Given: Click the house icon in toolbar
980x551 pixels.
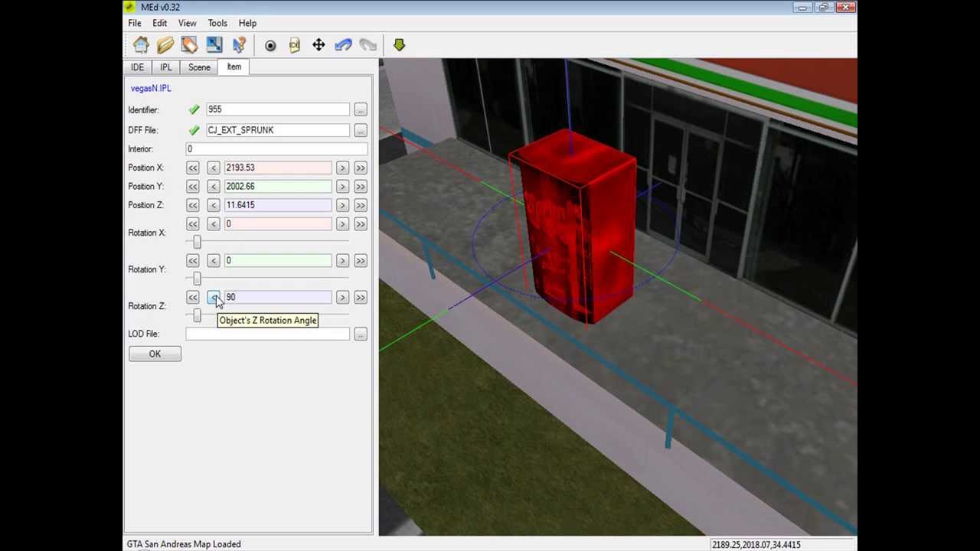Looking at the screenshot, I should tap(141, 45).
